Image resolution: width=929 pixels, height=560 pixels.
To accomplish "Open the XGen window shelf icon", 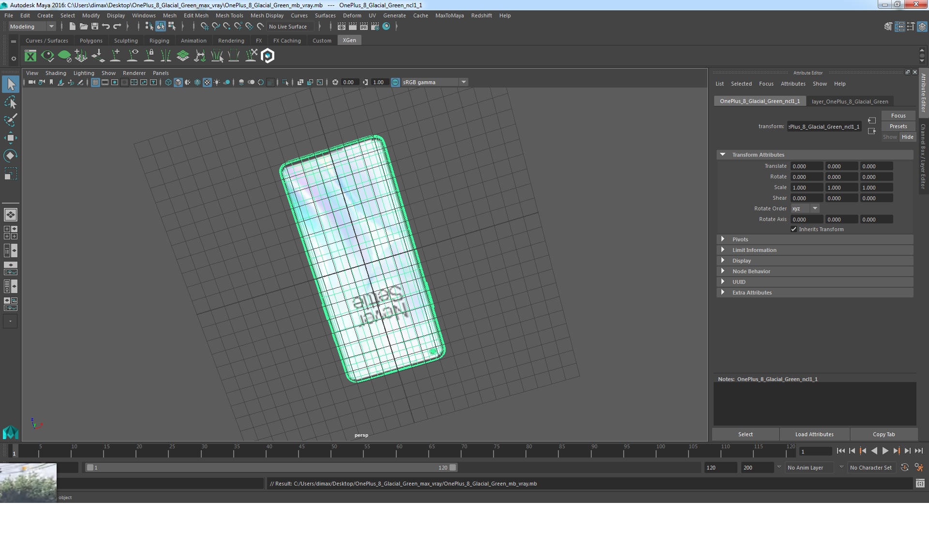I will 30,56.
